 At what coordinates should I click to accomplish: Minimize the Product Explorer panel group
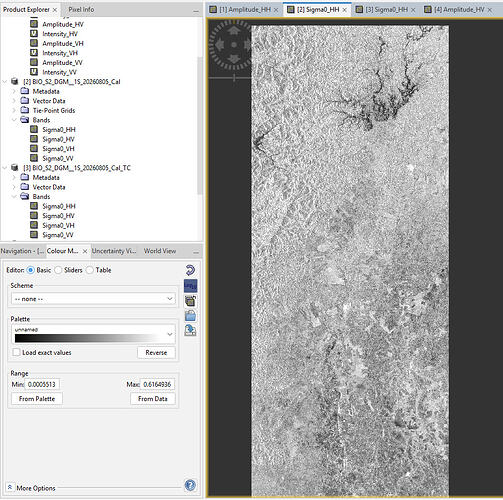click(x=196, y=11)
